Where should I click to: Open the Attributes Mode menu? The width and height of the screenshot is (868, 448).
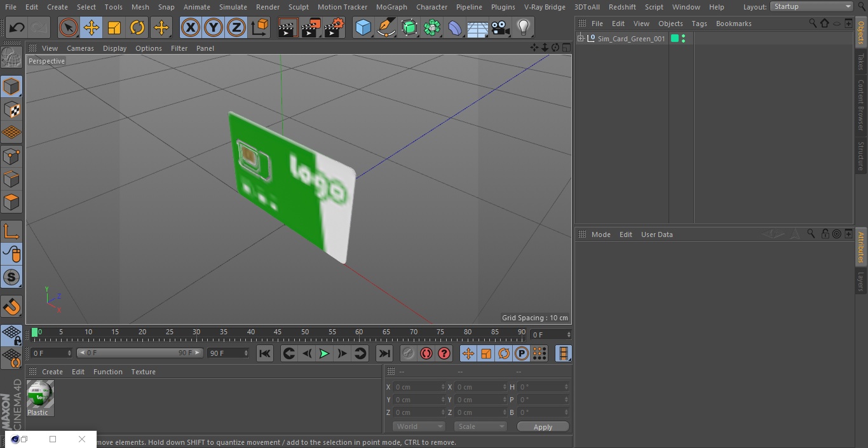(x=600, y=234)
